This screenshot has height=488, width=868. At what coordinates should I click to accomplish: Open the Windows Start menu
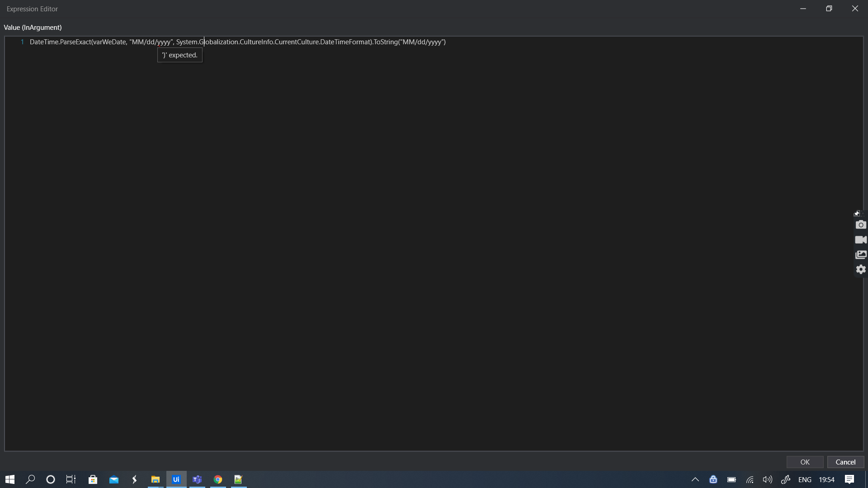point(10,479)
